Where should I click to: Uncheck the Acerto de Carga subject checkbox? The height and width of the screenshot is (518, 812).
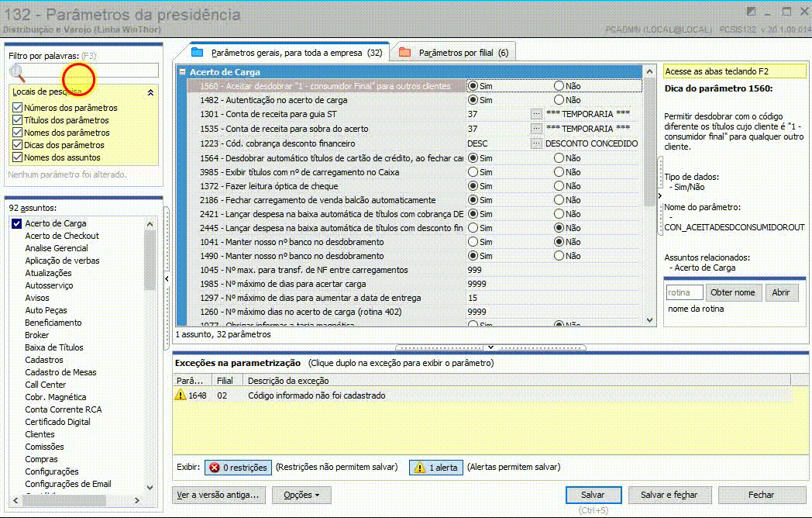pyautogui.click(x=16, y=223)
